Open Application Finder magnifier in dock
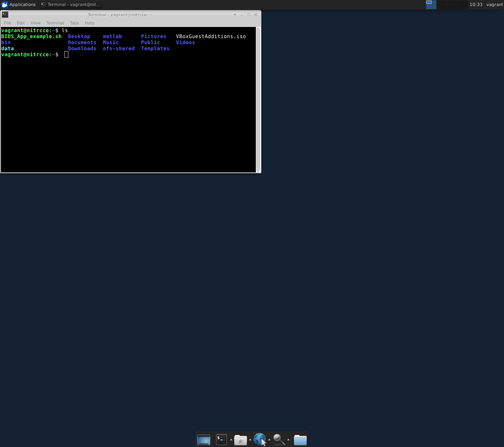This screenshot has height=447, width=504. [279, 440]
